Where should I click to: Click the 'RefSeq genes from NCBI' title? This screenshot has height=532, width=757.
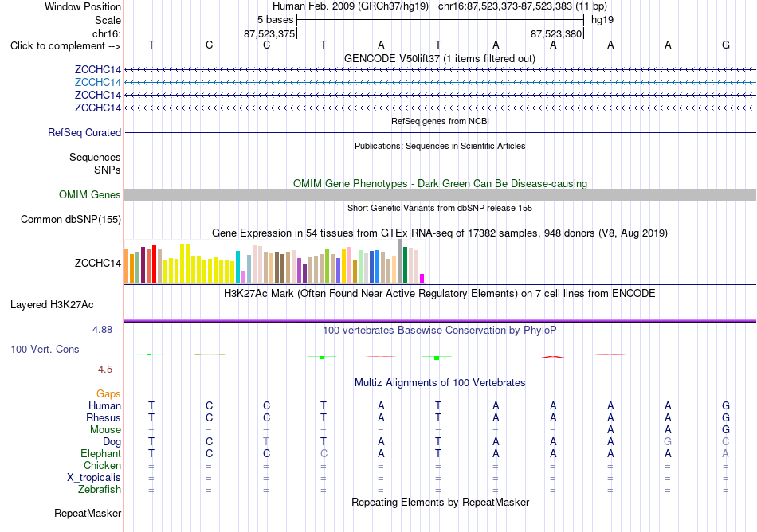pyautogui.click(x=440, y=121)
